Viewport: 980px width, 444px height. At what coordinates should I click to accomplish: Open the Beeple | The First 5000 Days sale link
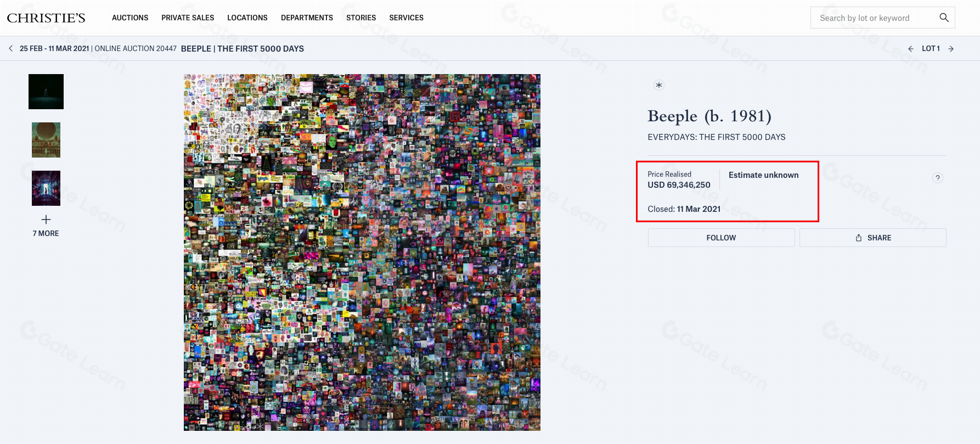click(243, 49)
